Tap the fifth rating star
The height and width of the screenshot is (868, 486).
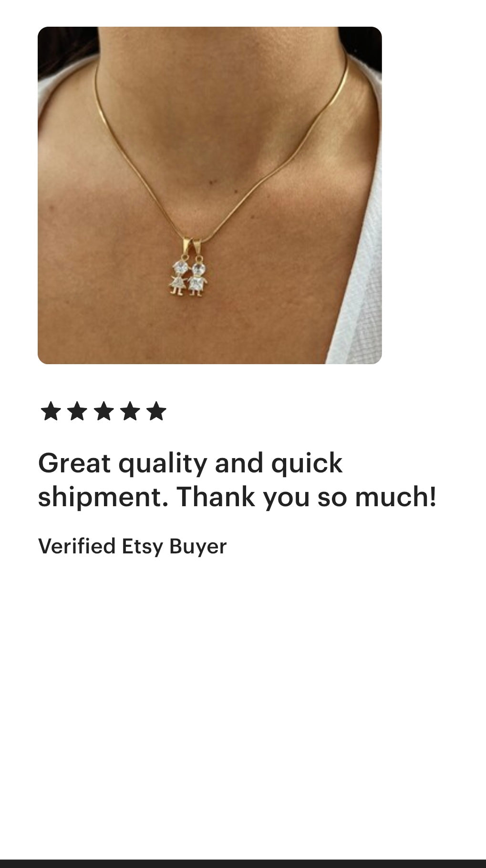click(156, 411)
